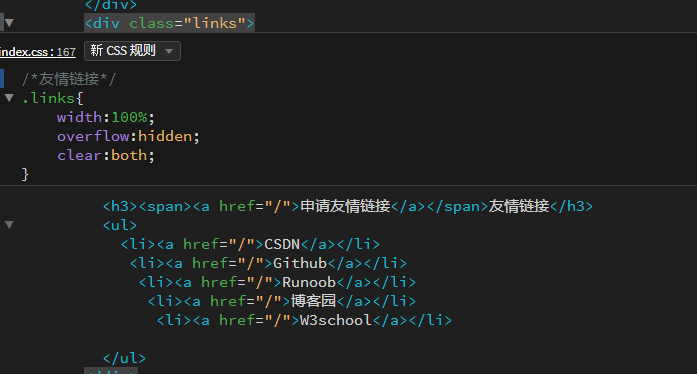The width and height of the screenshot is (697, 374).
Task: Collapse the ul element fold triangle
Action: [x=9, y=225]
